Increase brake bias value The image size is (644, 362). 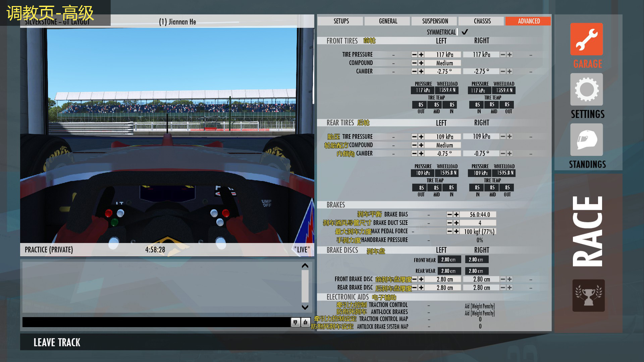click(x=457, y=215)
